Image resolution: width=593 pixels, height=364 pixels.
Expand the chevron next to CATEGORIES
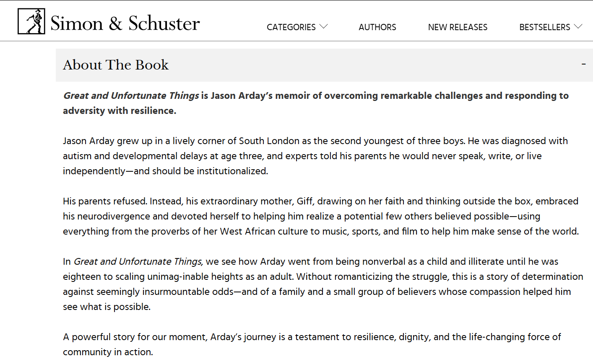pos(323,26)
